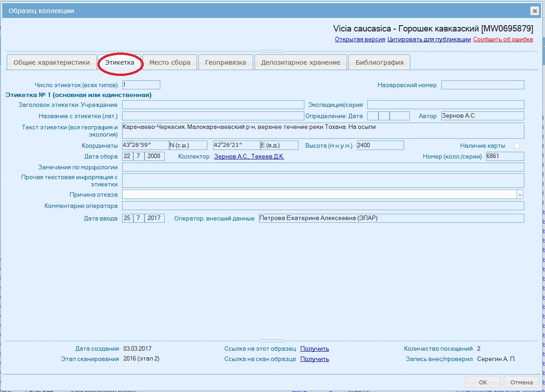545x392 pixels.
Task: Go to the Библиография tab
Action: tap(379, 62)
